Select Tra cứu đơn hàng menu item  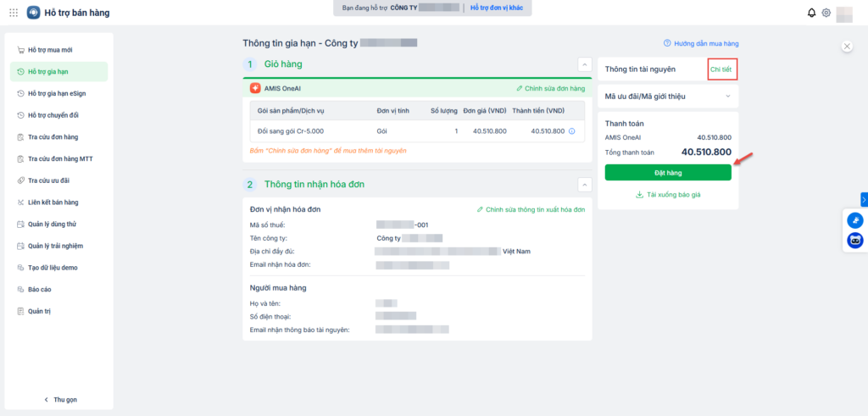[x=53, y=136]
